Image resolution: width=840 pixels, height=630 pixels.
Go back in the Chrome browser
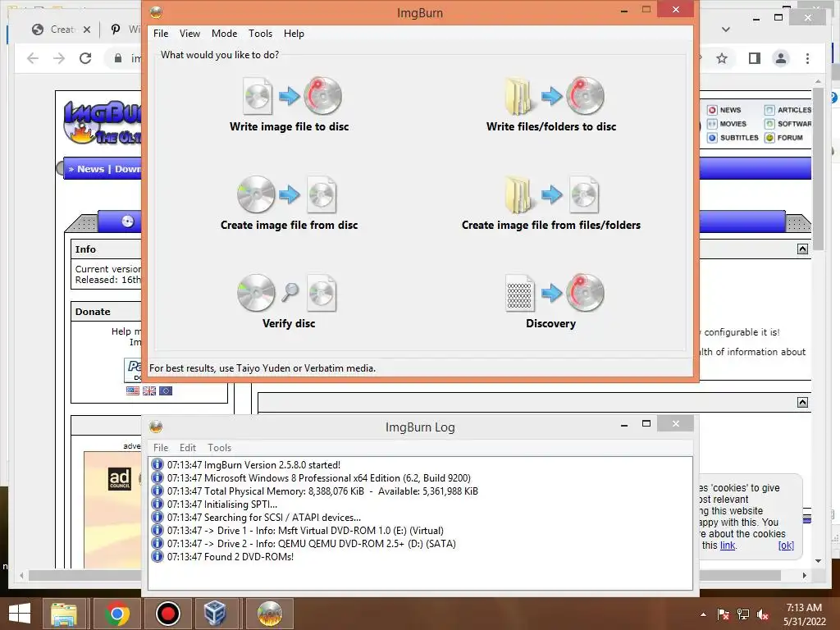click(x=33, y=58)
